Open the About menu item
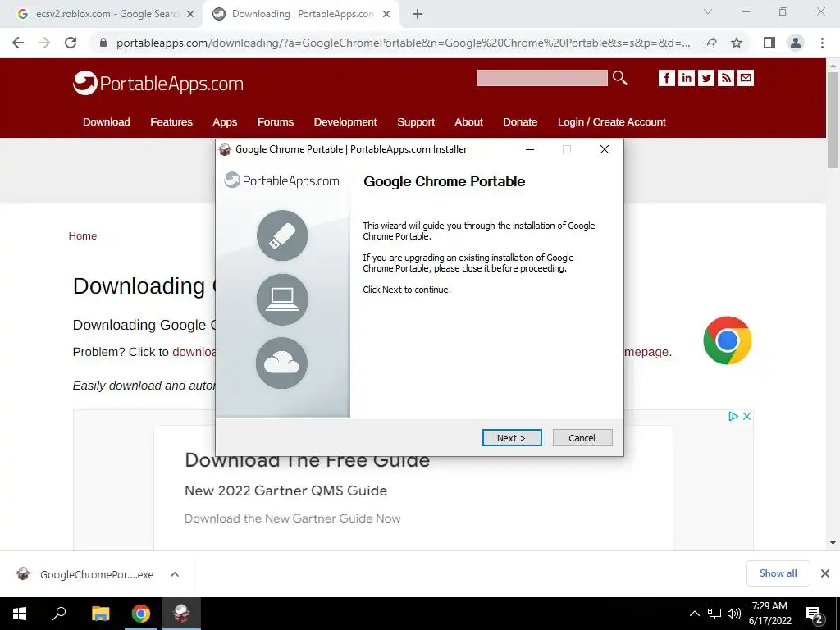The width and height of the screenshot is (840, 630). click(x=468, y=121)
